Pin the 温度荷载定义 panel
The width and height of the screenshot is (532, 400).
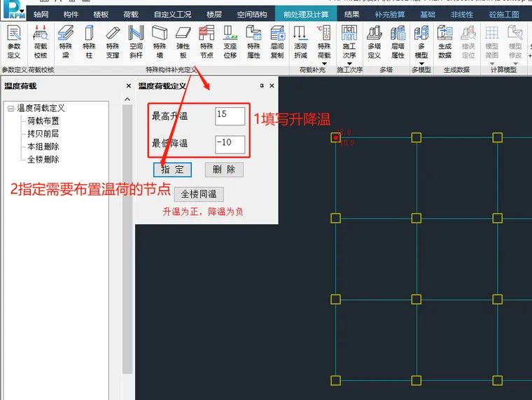pyautogui.click(x=262, y=86)
